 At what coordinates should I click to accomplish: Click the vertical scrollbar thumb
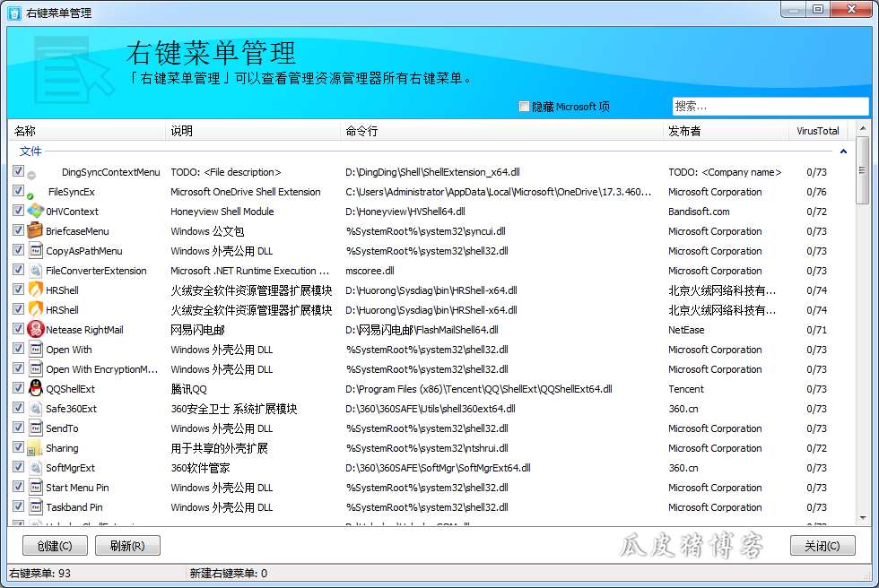[863, 171]
